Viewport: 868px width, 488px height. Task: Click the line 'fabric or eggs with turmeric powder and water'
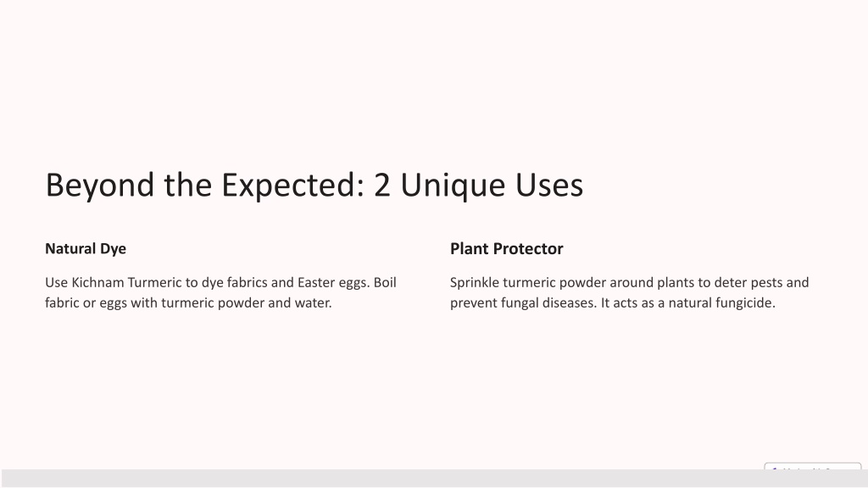point(188,303)
